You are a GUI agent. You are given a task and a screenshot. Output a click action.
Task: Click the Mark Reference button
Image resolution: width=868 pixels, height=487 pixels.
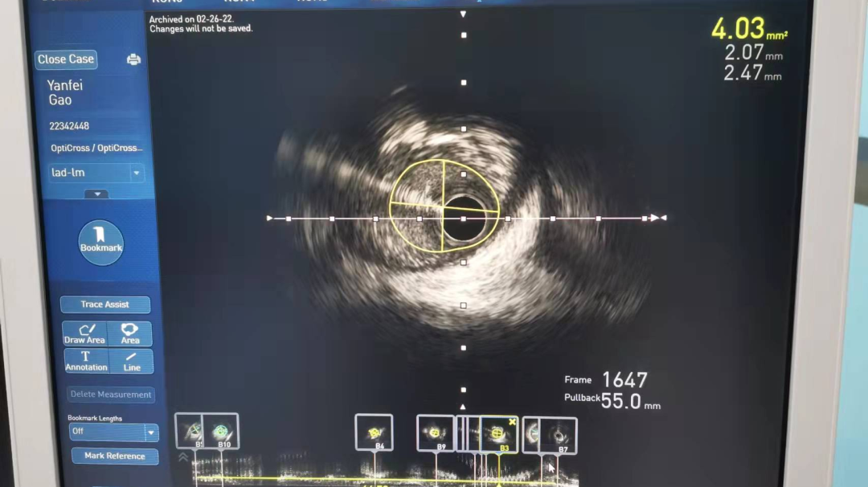click(114, 456)
